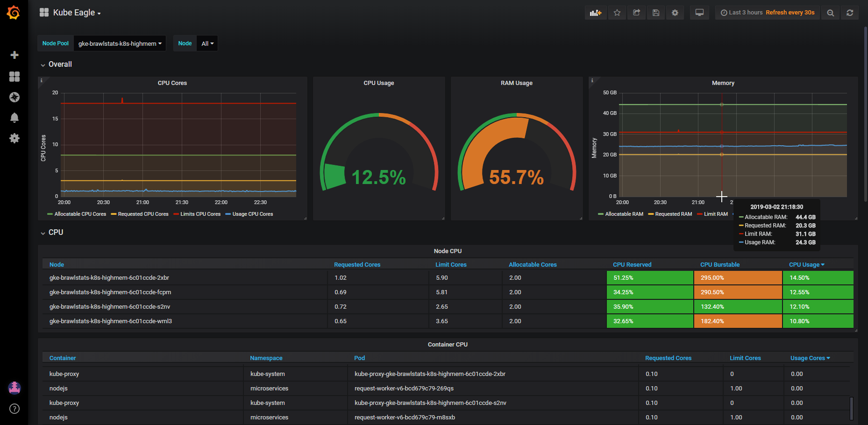Click the Add panel icon

click(x=596, y=13)
